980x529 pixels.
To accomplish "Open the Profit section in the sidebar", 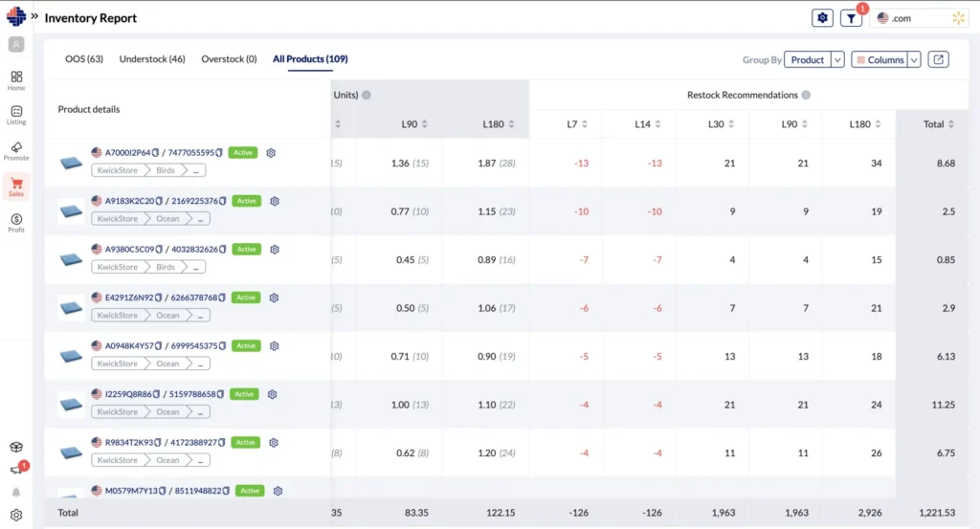I will (16, 223).
